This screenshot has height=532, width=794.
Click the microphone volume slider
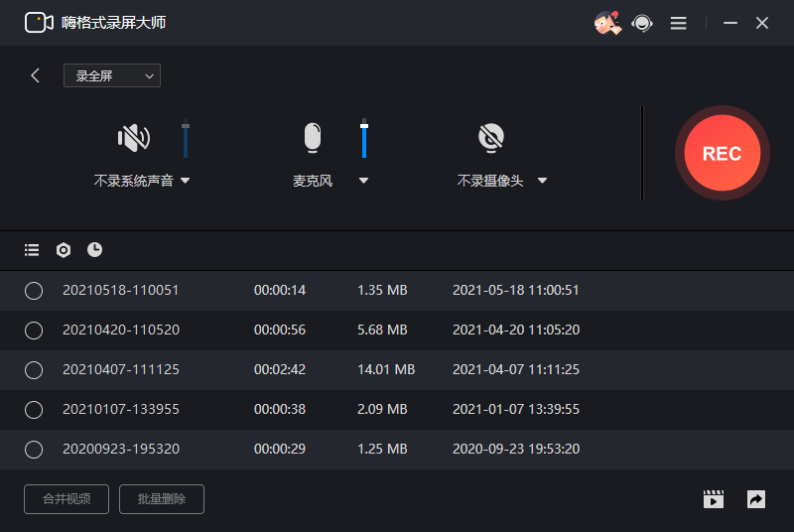(364, 138)
